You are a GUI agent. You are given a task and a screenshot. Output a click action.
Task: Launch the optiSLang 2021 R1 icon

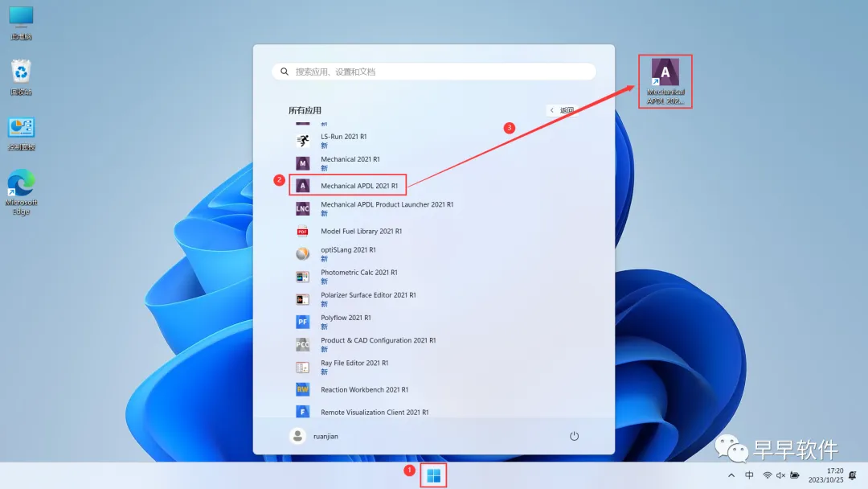click(x=302, y=253)
